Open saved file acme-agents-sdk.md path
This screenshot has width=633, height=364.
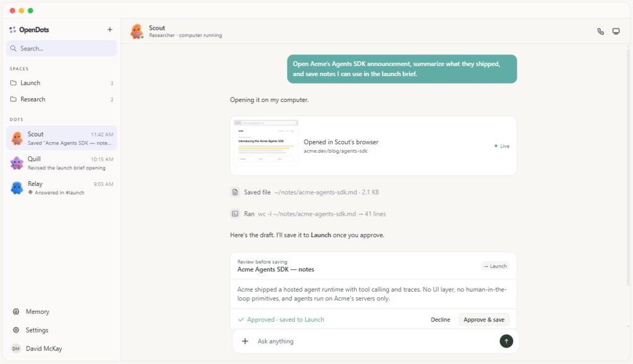tap(316, 192)
